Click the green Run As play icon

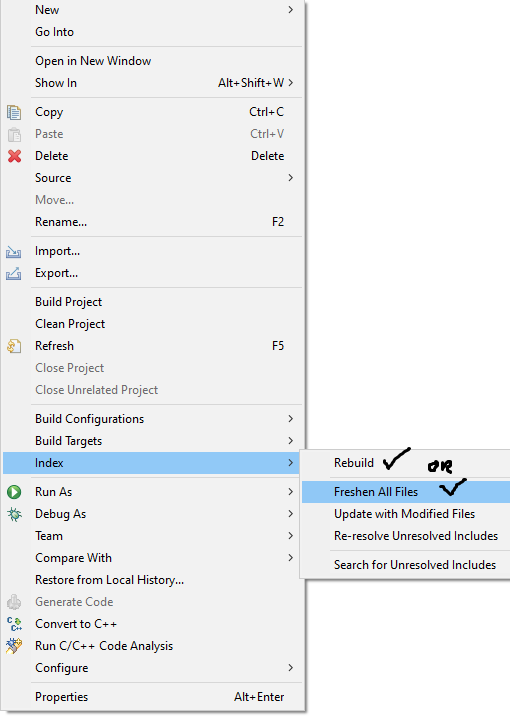pos(14,492)
